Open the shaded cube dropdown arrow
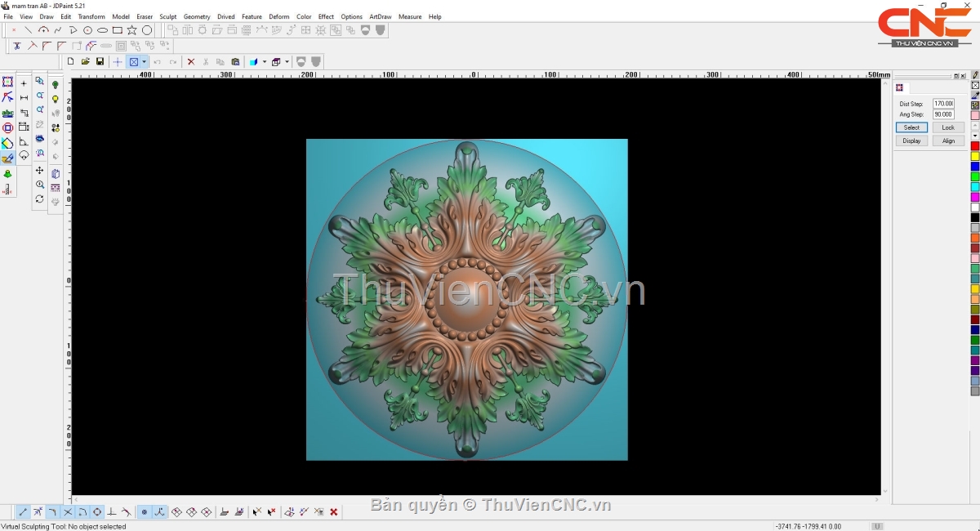The height and width of the screenshot is (531, 980). pyautogui.click(x=265, y=61)
